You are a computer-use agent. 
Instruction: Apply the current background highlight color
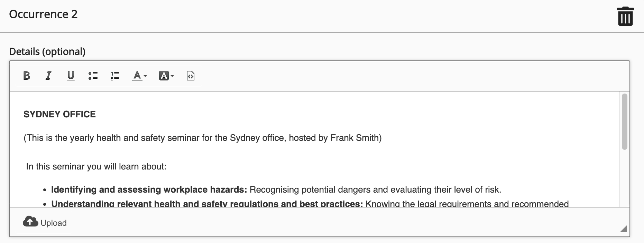pos(164,76)
